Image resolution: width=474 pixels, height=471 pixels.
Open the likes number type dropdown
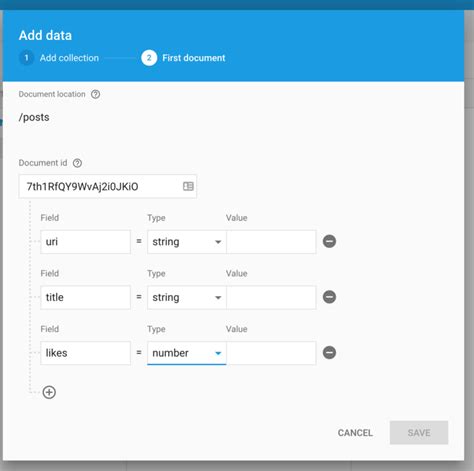187,353
